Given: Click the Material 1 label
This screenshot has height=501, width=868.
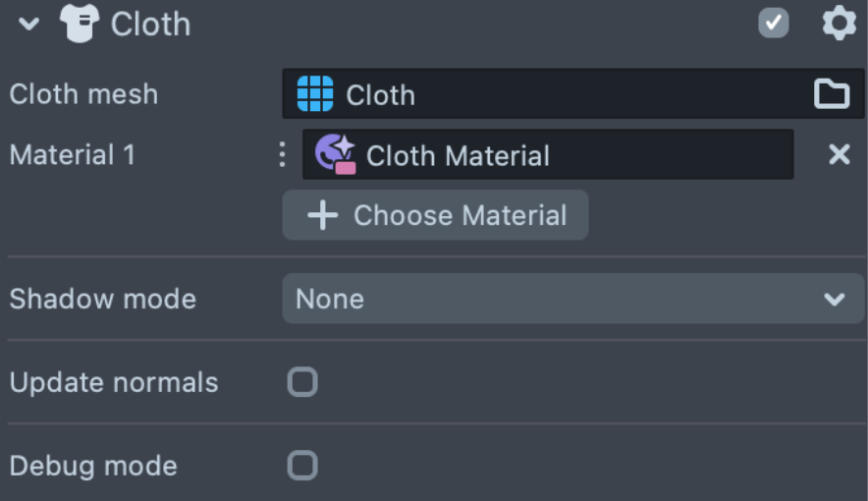Looking at the screenshot, I should [x=73, y=155].
